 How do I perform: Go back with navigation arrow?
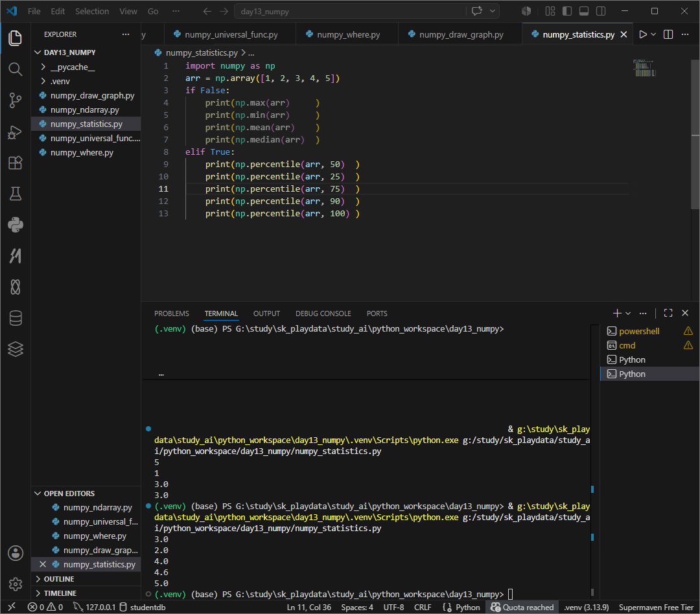coord(207,11)
